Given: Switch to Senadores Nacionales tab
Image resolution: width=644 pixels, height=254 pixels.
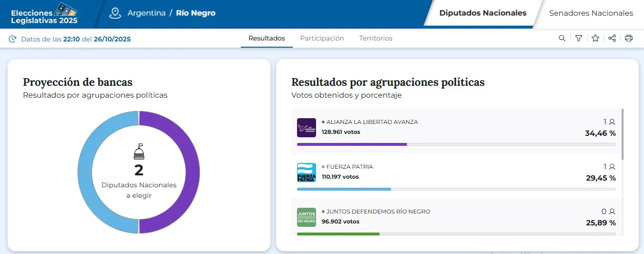Looking at the screenshot, I should point(591,13).
